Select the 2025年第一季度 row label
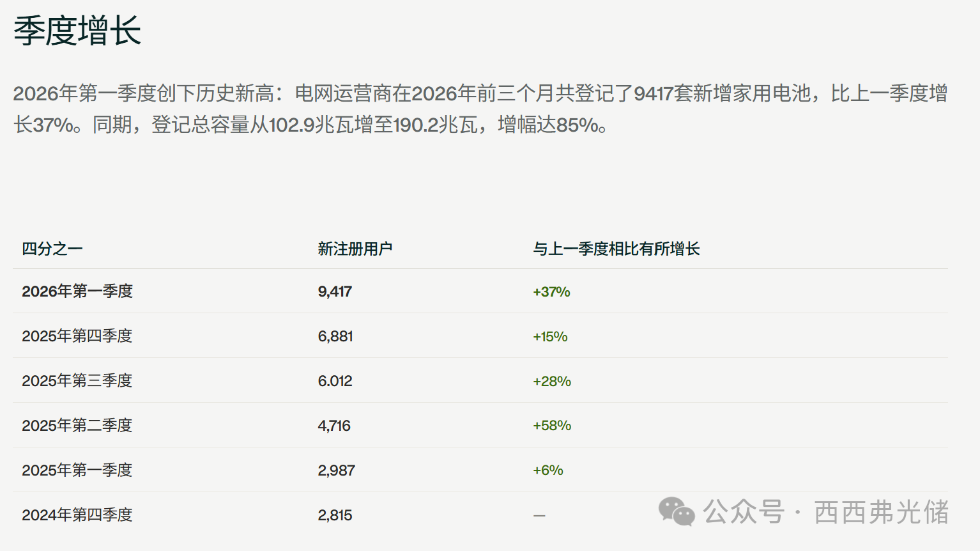This screenshot has width=980, height=551. [x=77, y=470]
